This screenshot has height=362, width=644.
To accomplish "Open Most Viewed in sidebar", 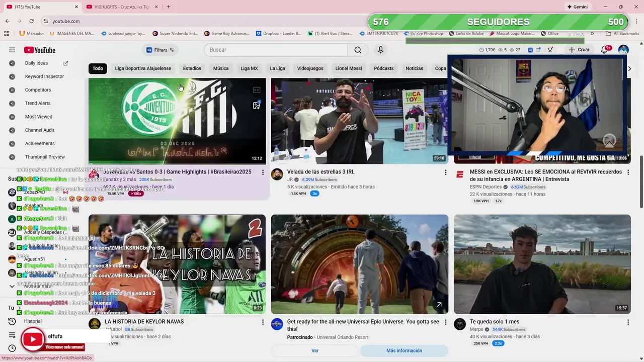I will point(38,117).
